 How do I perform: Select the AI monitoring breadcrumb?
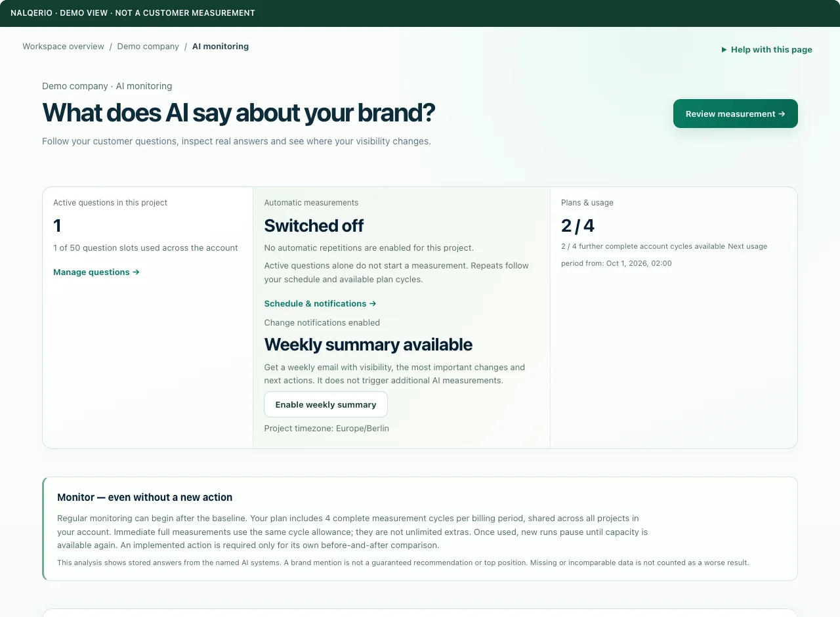coord(220,47)
